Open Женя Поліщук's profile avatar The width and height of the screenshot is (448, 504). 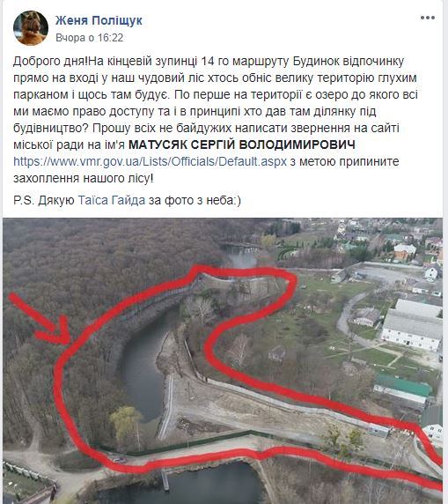point(31,28)
